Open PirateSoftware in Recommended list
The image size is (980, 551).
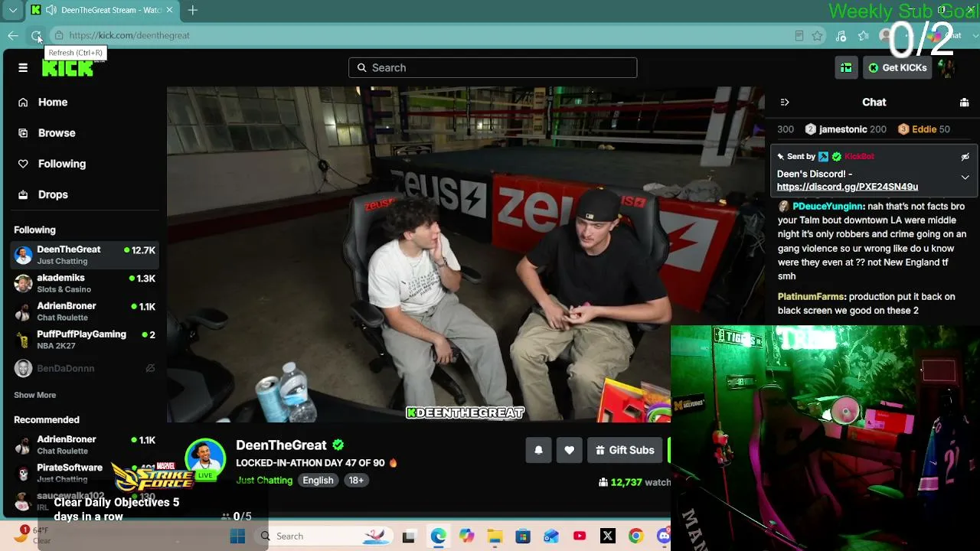click(x=84, y=473)
